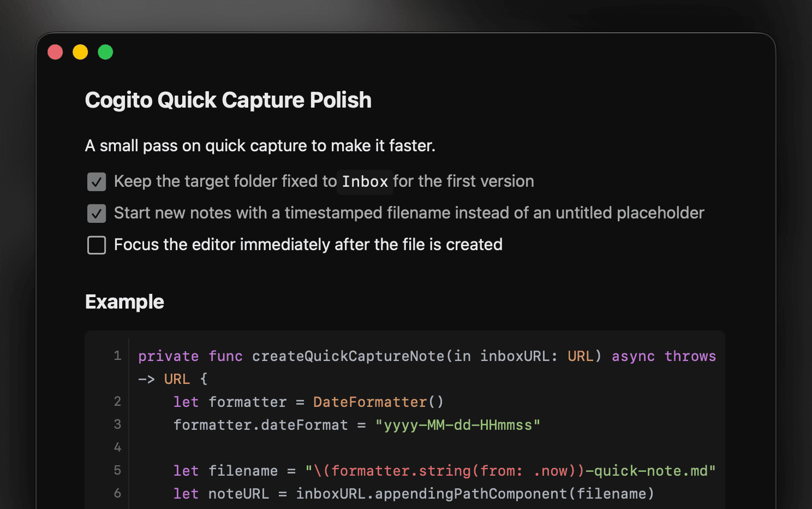This screenshot has height=509, width=812.
Task: Click the 'async' keyword in code
Action: 633,356
